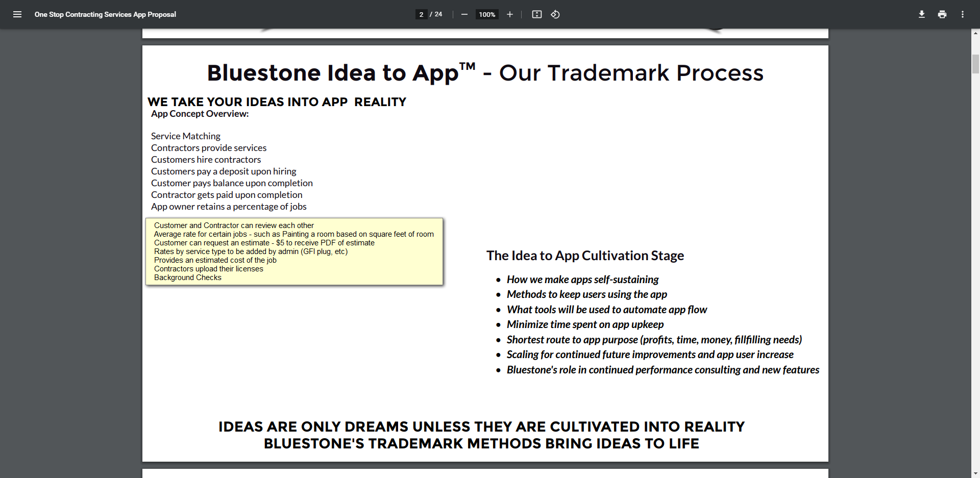This screenshot has width=980, height=478.
Task: Click the scrollbar up arrow
Action: click(975, 33)
